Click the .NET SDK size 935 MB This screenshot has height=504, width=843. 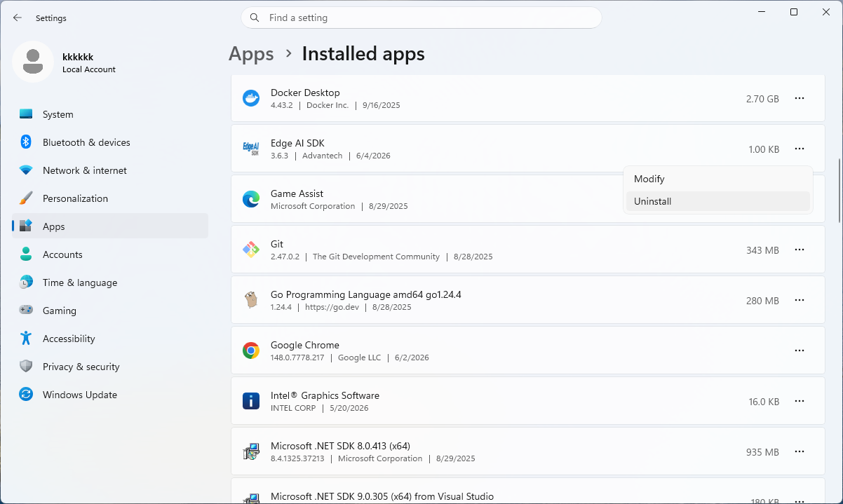(762, 452)
